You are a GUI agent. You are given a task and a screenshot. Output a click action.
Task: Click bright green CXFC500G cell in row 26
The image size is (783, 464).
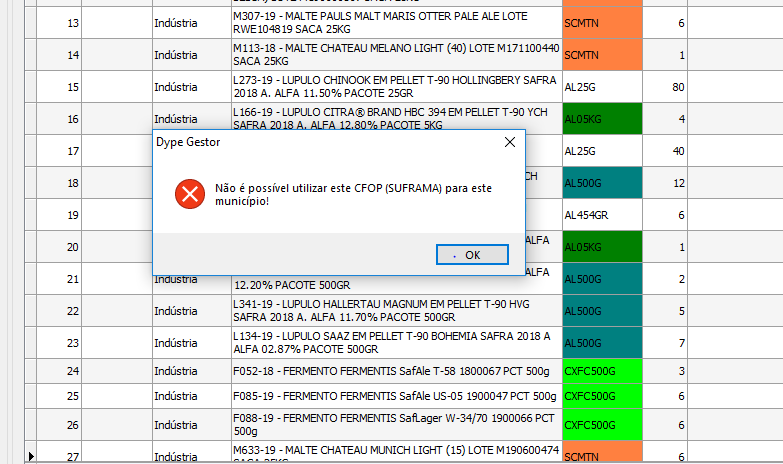602,425
